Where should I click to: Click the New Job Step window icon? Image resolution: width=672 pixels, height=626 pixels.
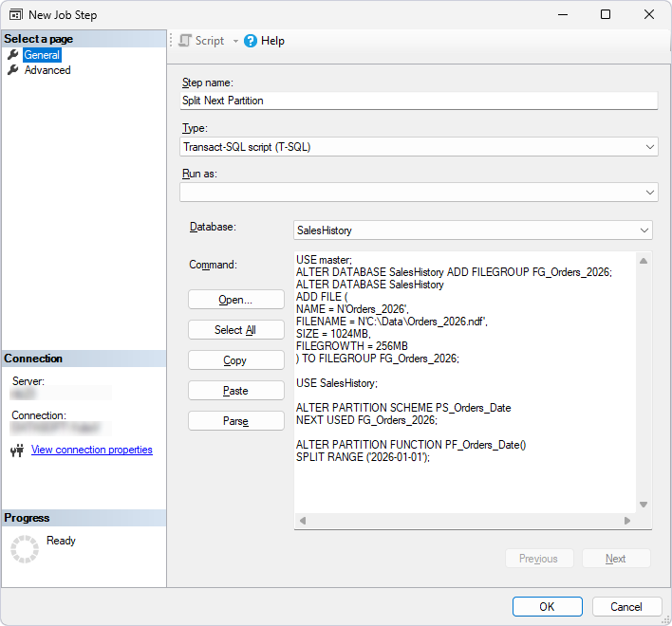click(16, 14)
